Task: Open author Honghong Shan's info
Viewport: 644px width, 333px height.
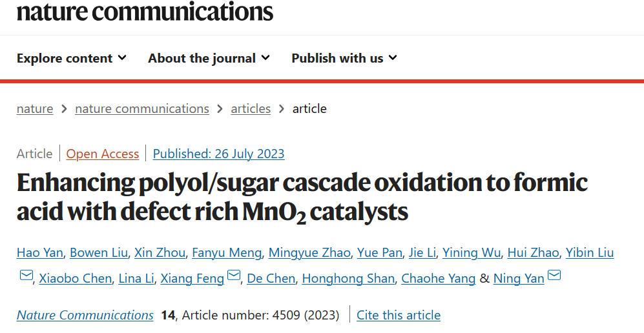Action: click(348, 278)
